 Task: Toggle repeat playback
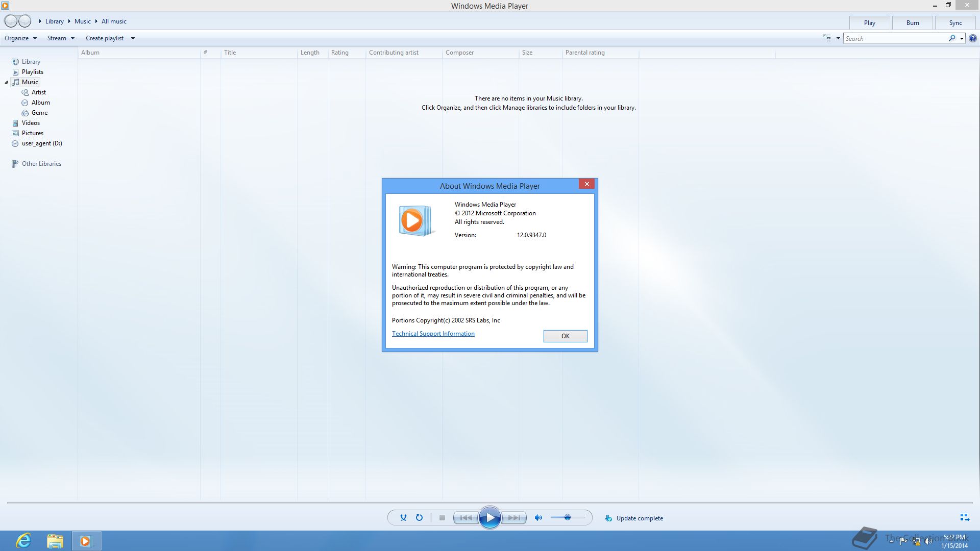419,518
